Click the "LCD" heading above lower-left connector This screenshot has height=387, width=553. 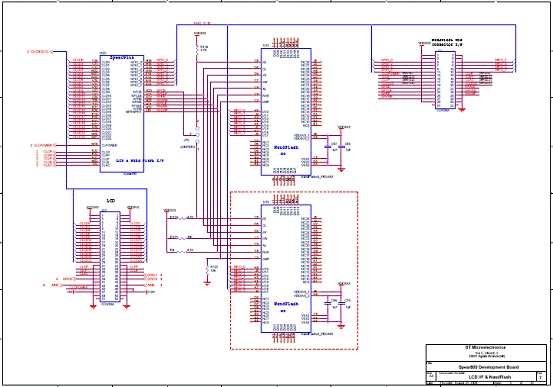pos(111,201)
